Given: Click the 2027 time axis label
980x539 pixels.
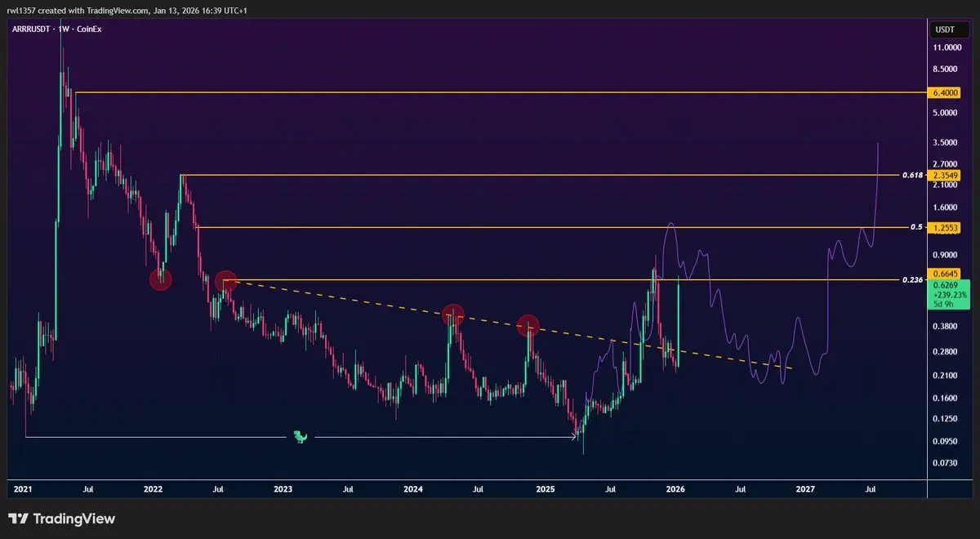Looking at the screenshot, I should (x=805, y=489).
